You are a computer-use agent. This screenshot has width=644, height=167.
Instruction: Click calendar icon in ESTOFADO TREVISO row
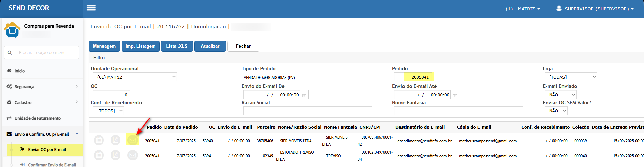(99, 155)
